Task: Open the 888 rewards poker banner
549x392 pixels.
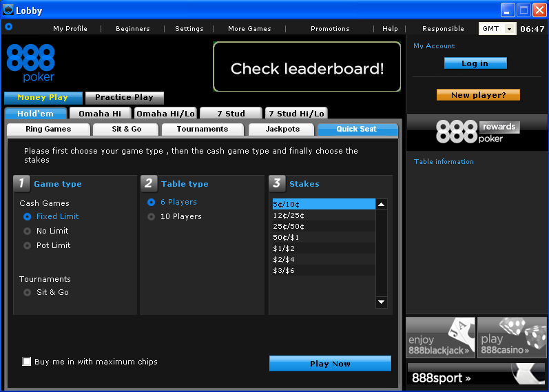Action: [477, 132]
